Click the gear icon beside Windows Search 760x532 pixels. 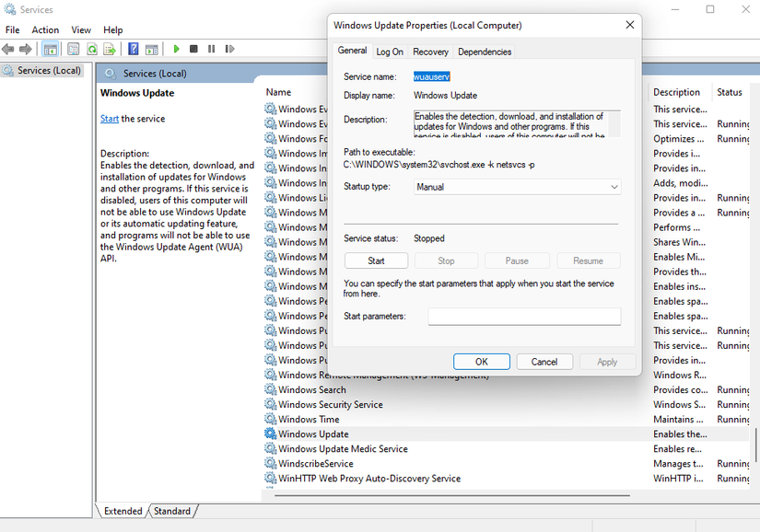coord(271,389)
